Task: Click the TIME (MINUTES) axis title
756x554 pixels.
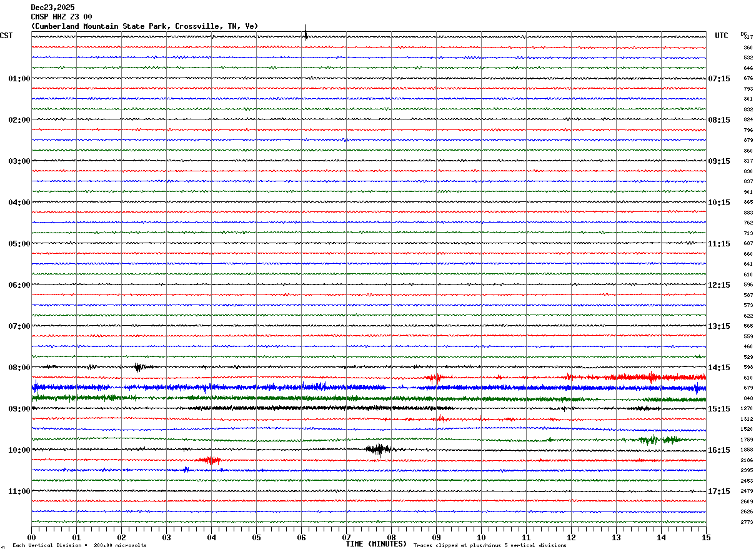Action: point(376,544)
